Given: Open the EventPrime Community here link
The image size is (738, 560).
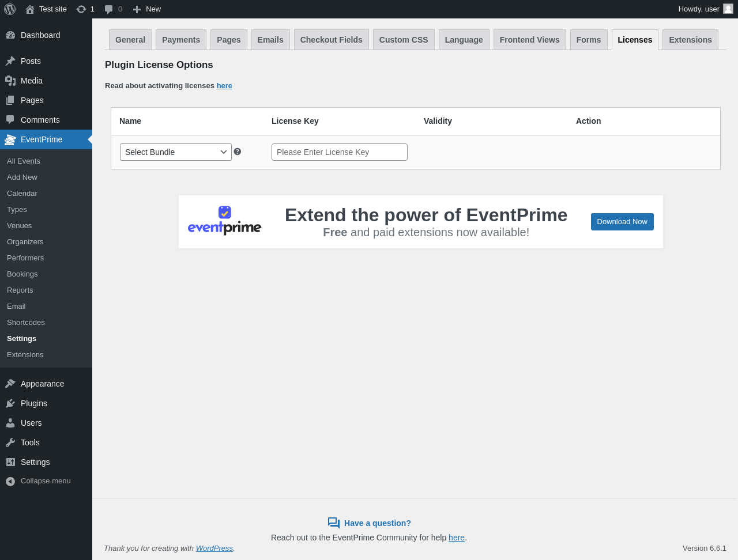Looking at the screenshot, I should click(457, 538).
